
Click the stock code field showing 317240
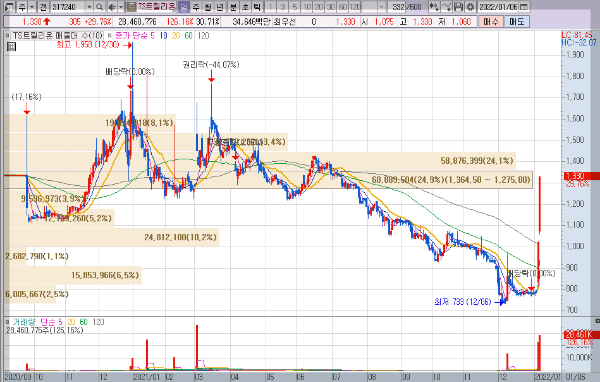coord(67,7)
